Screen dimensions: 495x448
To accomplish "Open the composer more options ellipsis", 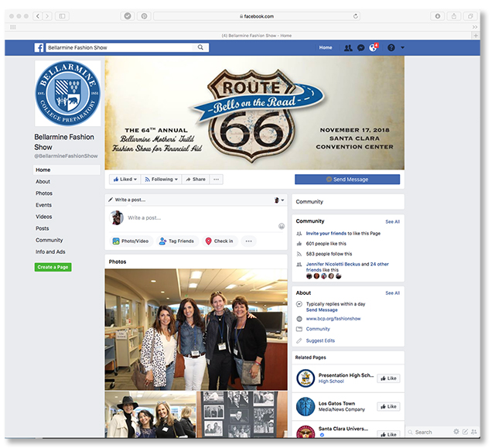I will (x=249, y=241).
